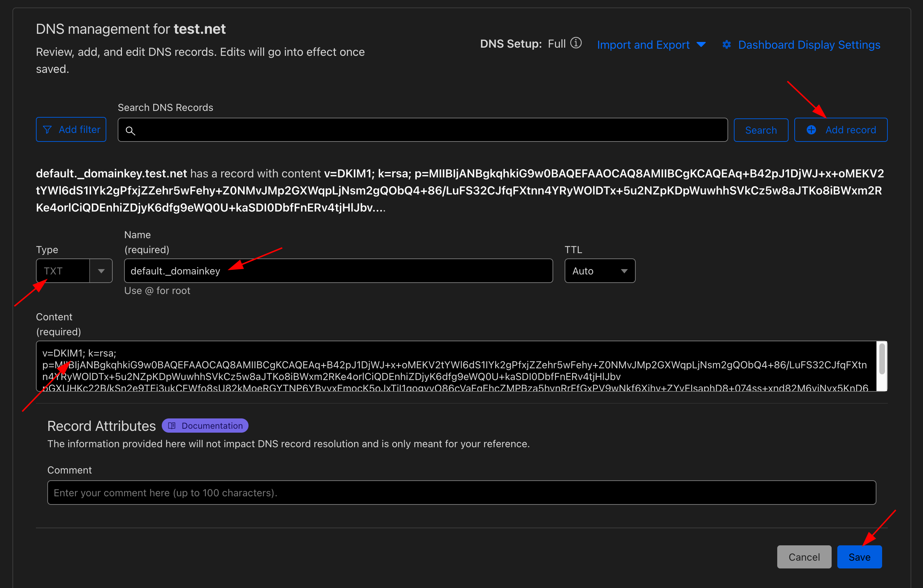Screen dimensions: 923x588
Task: Click into the DKIM Content textarea
Action: (x=456, y=366)
